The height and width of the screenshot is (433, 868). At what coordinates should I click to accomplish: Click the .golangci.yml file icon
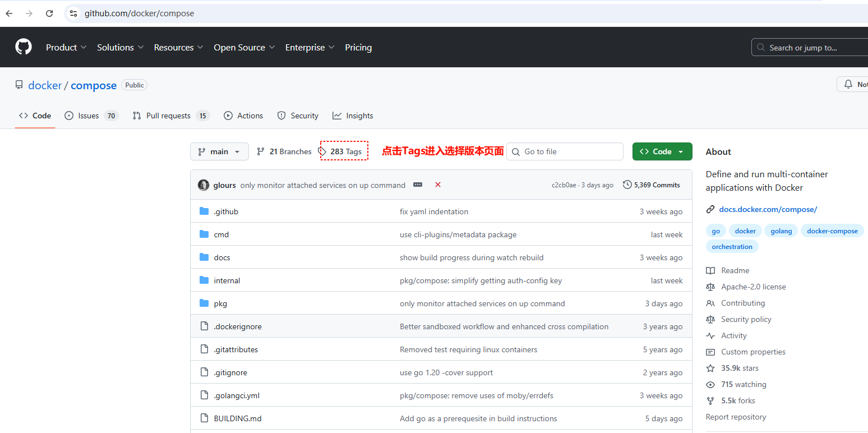[x=204, y=395]
